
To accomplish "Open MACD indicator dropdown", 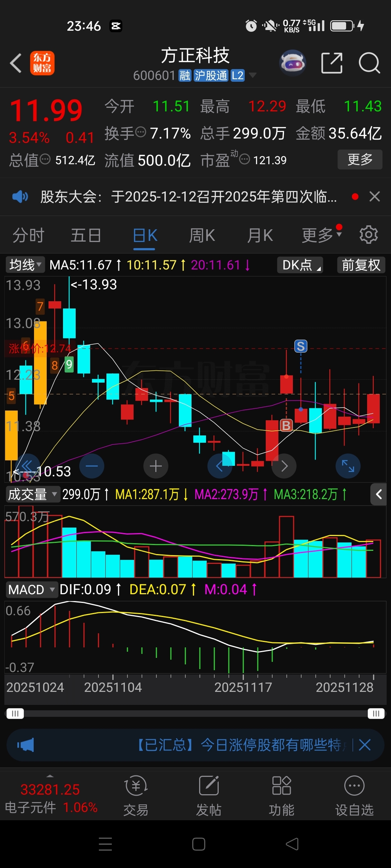I will click(x=31, y=590).
